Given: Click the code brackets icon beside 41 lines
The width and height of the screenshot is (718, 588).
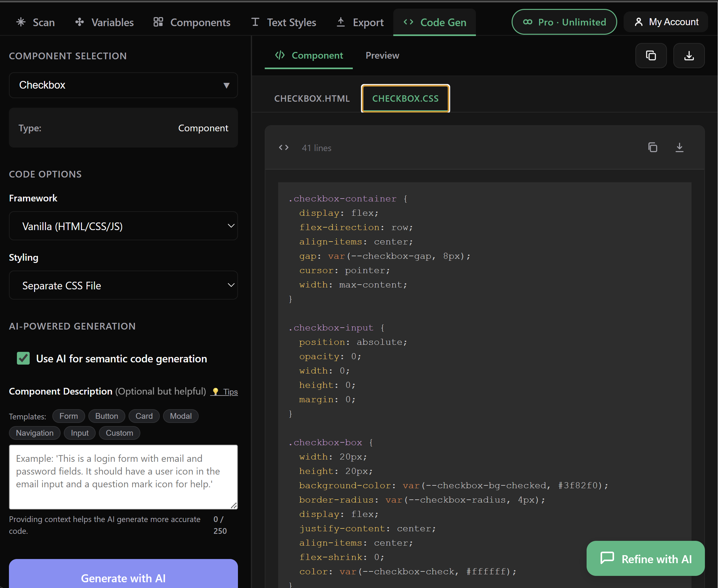Looking at the screenshot, I should click(284, 147).
